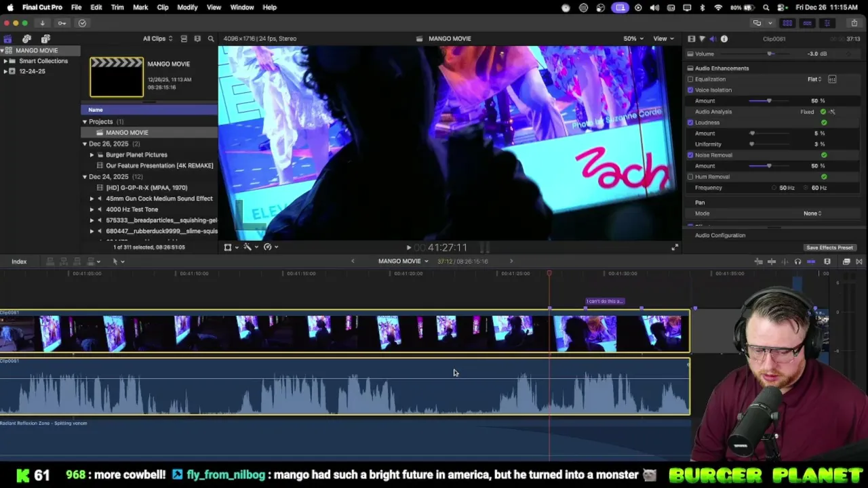Select the 60 Hz frequency radio button

click(x=806, y=188)
